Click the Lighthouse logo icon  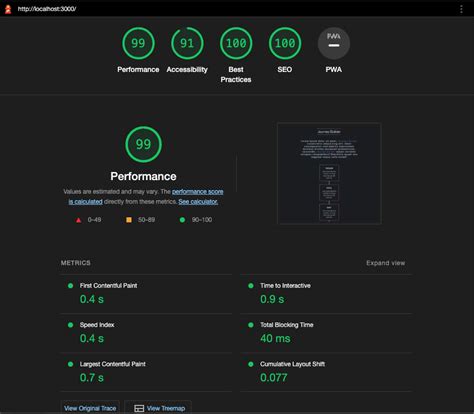8,9
